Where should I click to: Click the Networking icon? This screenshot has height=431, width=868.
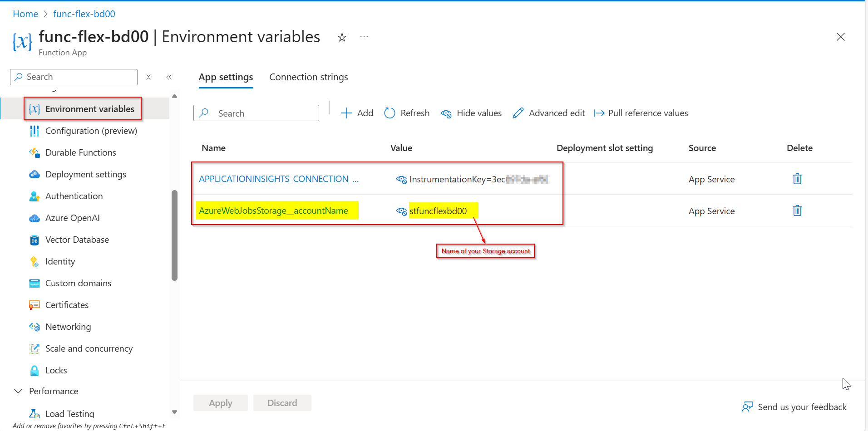[35, 327]
